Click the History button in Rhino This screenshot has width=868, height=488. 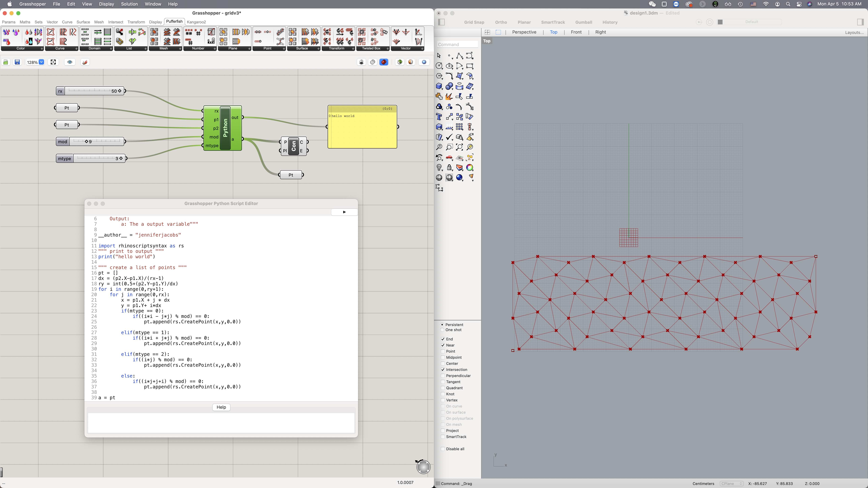pyautogui.click(x=610, y=22)
